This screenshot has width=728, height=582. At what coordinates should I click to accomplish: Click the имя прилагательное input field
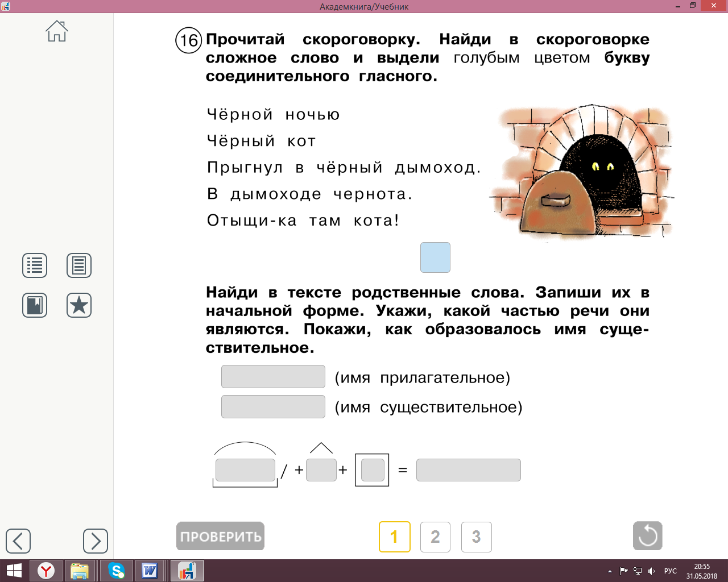pyautogui.click(x=273, y=377)
